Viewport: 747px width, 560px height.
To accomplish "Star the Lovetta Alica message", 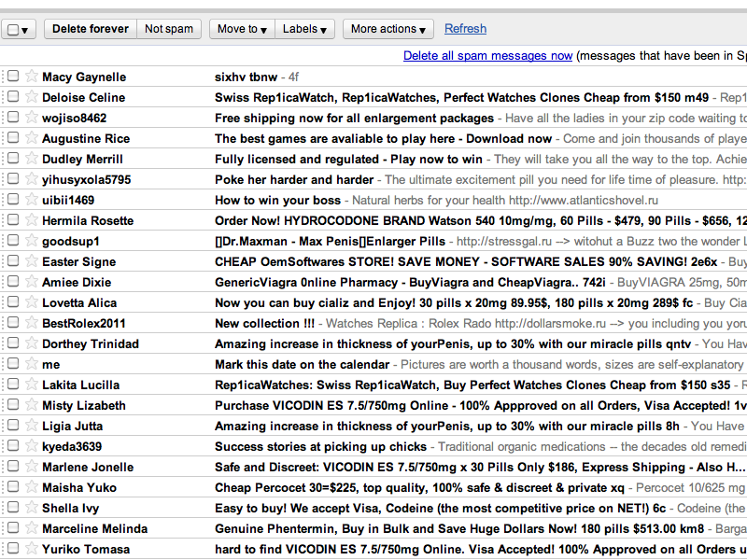I will coord(32,301).
